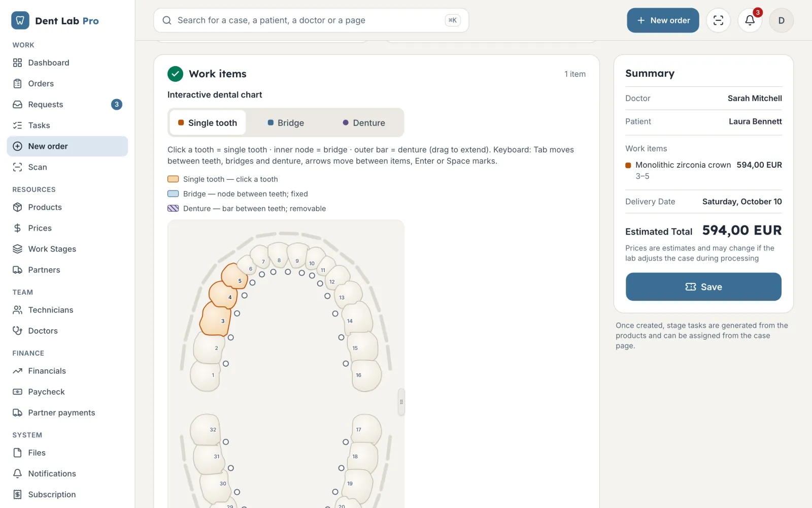
Task: Open Partners in the sidebar
Action: 67,270
